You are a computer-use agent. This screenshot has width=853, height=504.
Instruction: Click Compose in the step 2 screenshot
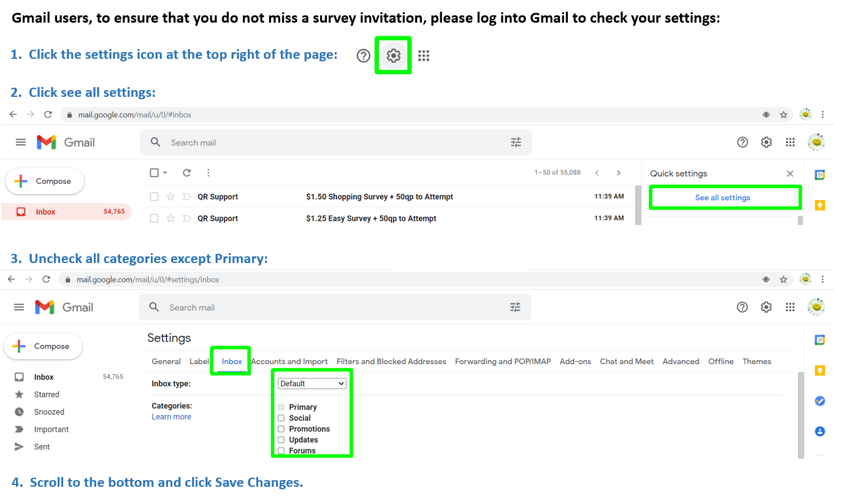pos(45,181)
